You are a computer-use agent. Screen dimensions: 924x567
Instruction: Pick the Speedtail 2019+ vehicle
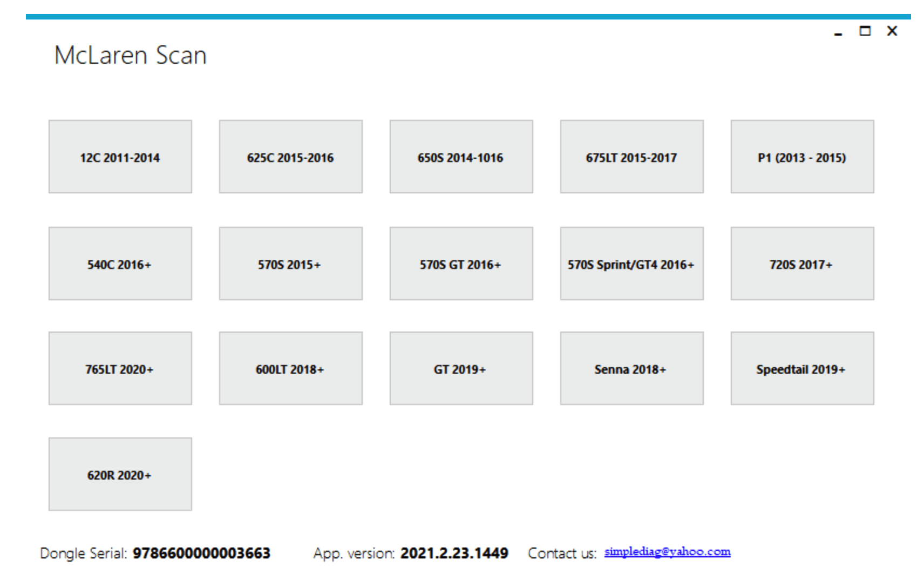pos(802,368)
